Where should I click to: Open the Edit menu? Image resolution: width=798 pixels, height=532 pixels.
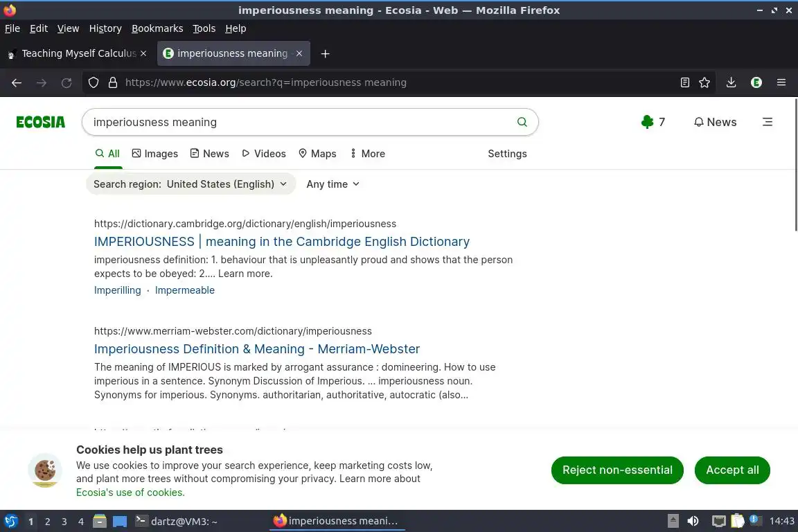(x=39, y=28)
